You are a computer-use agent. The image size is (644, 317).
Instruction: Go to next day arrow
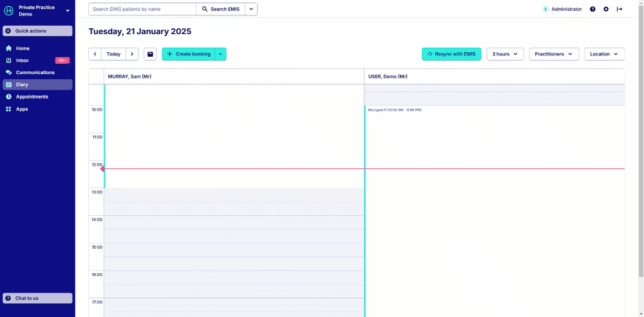click(x=132, y=54)
